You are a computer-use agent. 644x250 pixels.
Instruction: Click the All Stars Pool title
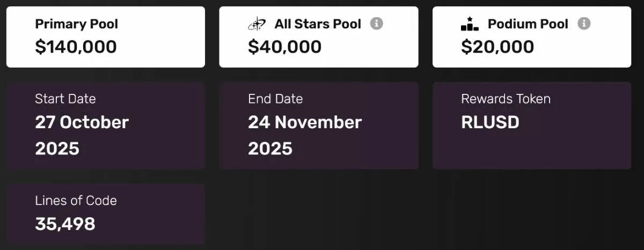click(318, 24)
